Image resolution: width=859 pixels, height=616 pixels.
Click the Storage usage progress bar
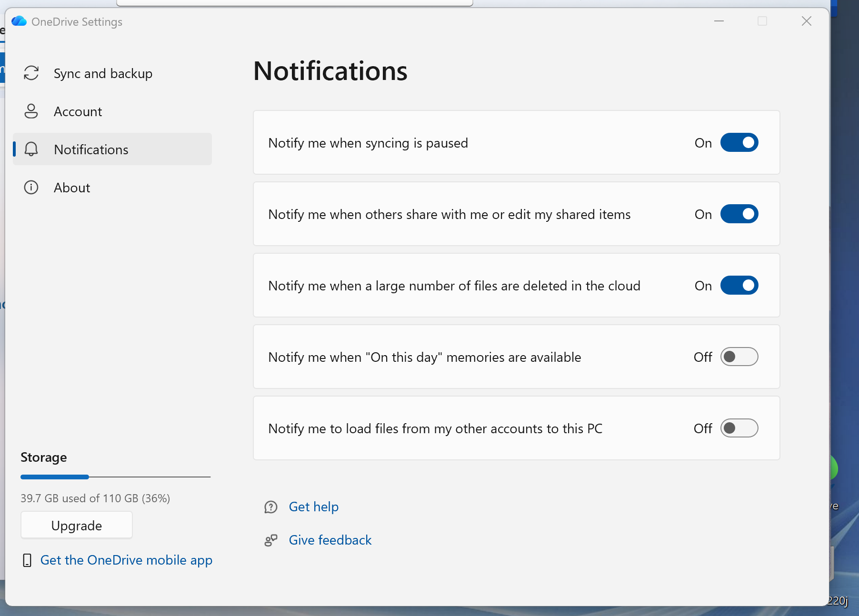115,477
